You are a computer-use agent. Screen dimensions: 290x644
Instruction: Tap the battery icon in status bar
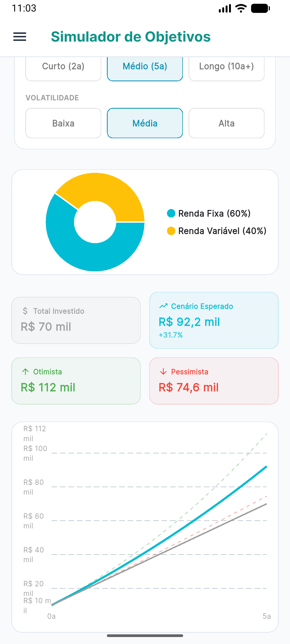pos(260,8)
